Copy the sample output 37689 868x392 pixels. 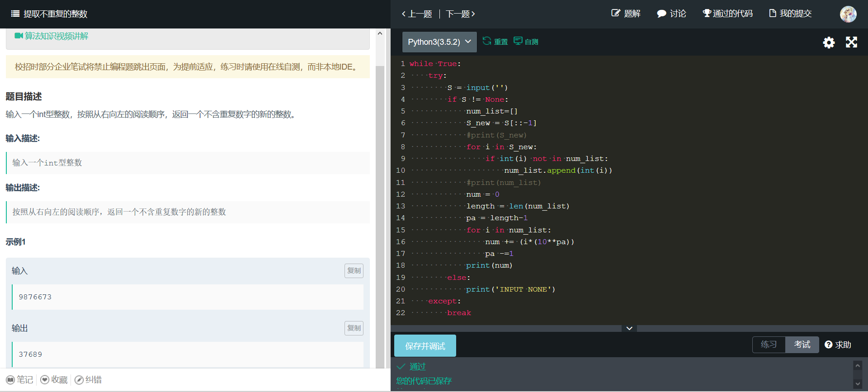click(354, 328)
